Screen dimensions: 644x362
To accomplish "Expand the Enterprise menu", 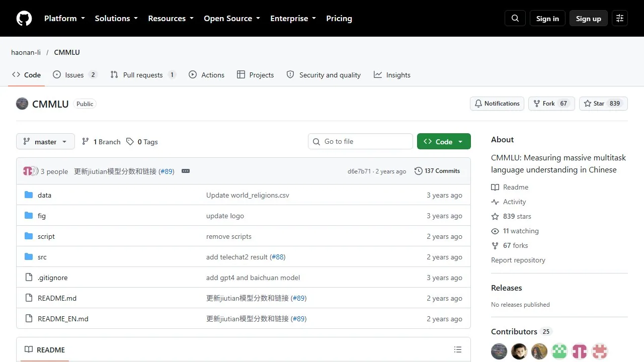I will tap(293, 19).
